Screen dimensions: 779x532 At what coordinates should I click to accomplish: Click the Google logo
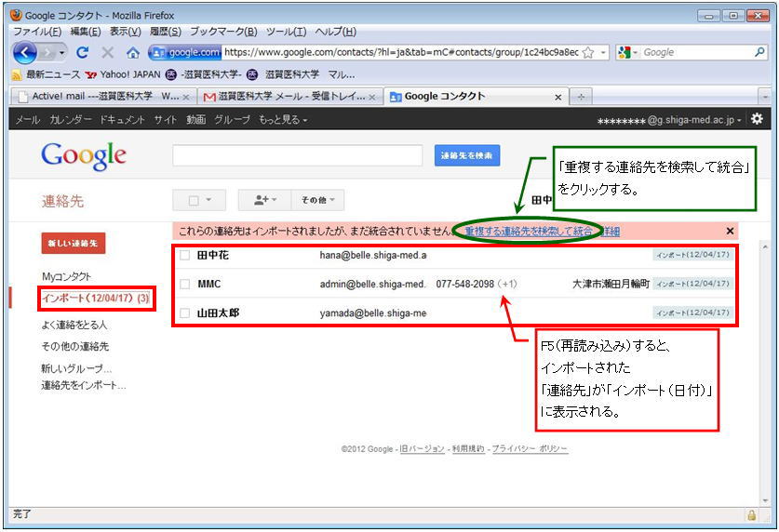(84, 156)
